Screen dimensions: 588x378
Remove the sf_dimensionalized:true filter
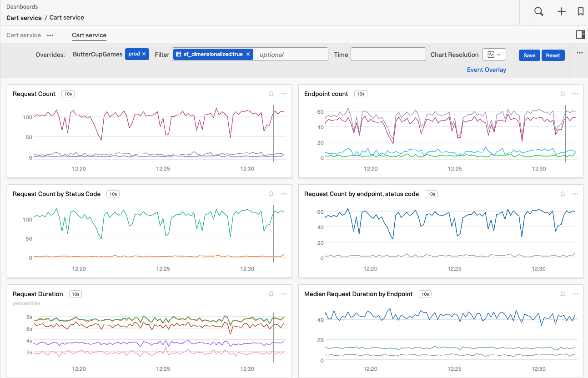click(x=248, y=54)
